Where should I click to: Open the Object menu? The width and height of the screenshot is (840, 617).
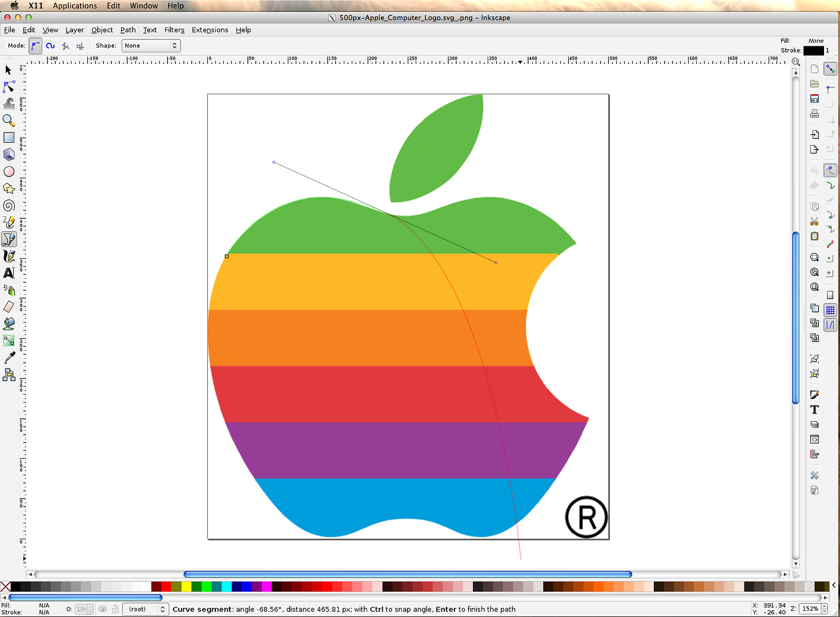click(102, 30)
